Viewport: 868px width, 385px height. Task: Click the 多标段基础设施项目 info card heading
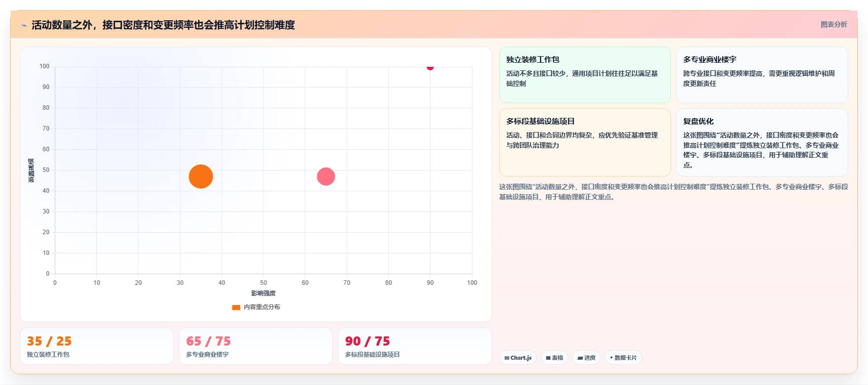click(x=540, y=121)
